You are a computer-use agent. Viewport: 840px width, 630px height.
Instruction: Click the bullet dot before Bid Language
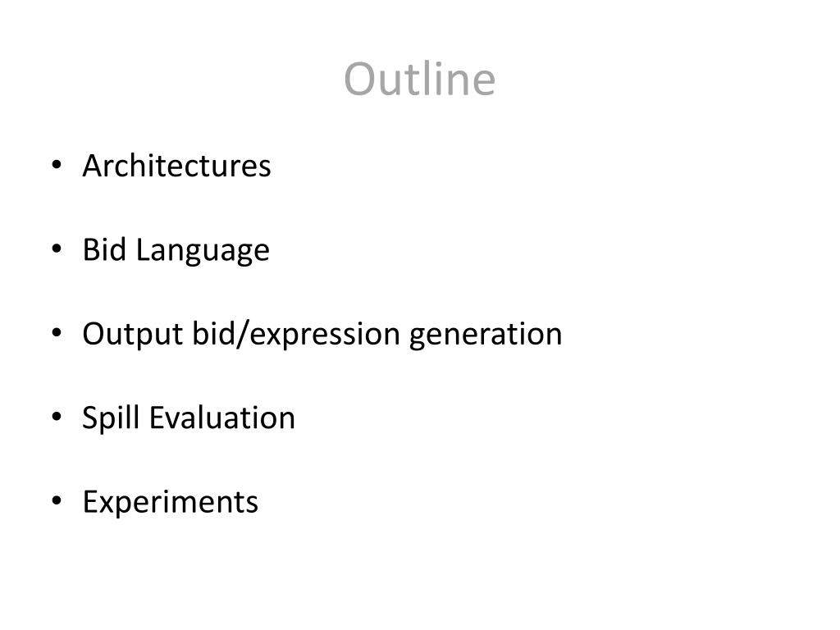[x=57, y=249]
